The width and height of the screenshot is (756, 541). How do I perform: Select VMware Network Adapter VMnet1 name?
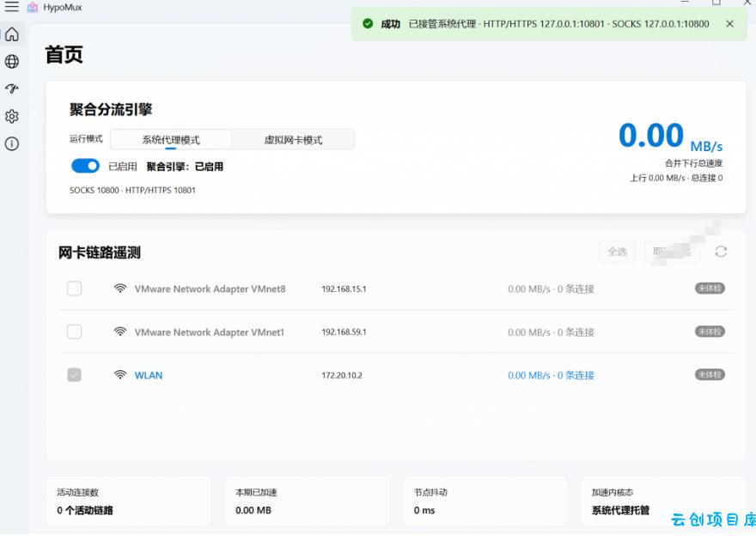(210, 332)
